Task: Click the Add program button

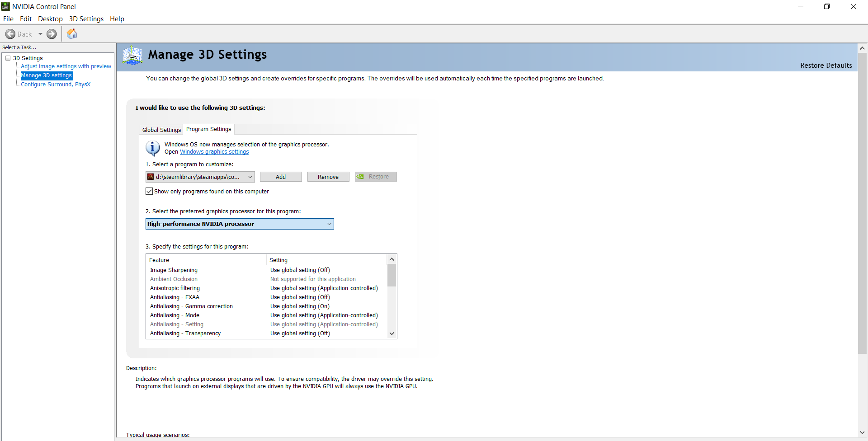Action: (x=281, y=177)
